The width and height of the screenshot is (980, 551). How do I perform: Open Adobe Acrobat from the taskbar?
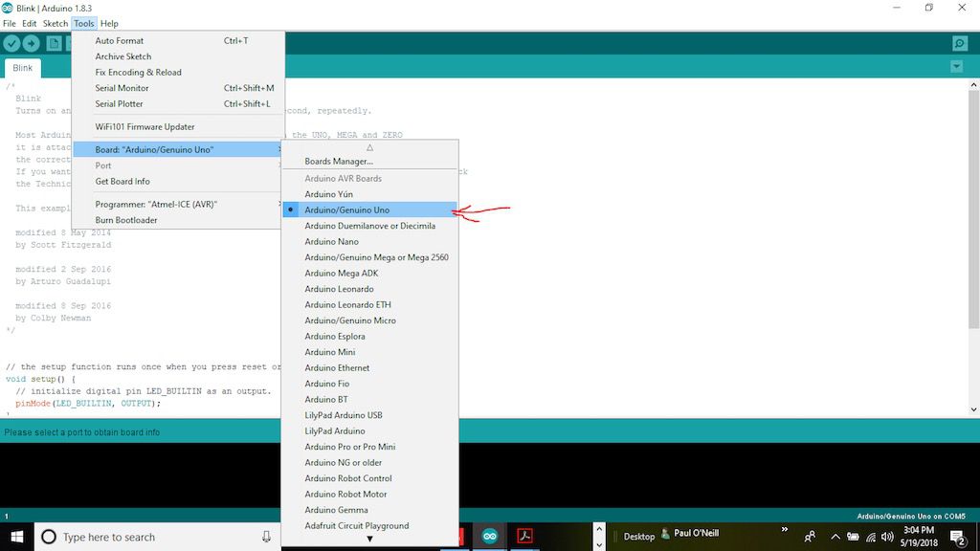click(x=524, y=536)
